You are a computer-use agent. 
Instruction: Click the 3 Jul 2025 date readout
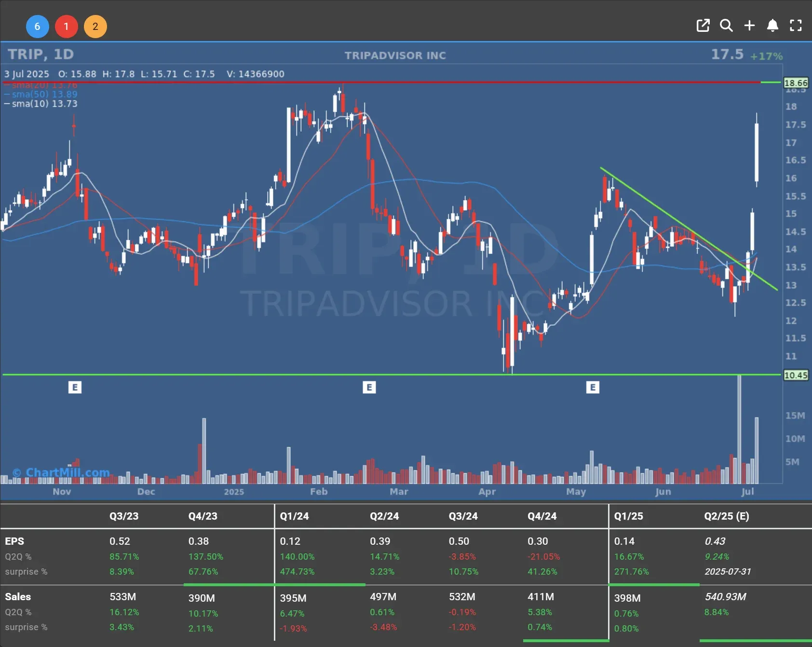[27, 74]
